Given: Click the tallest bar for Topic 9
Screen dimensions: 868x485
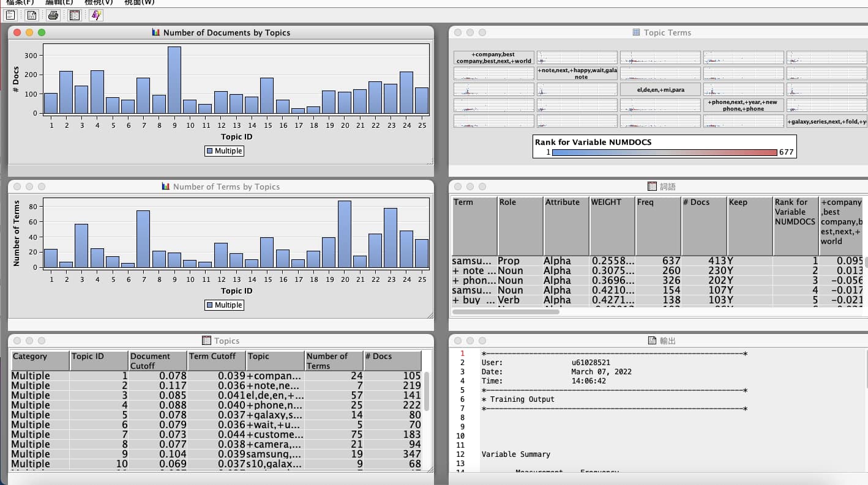Looking at the screenshot, I should (x=174, y=80).
